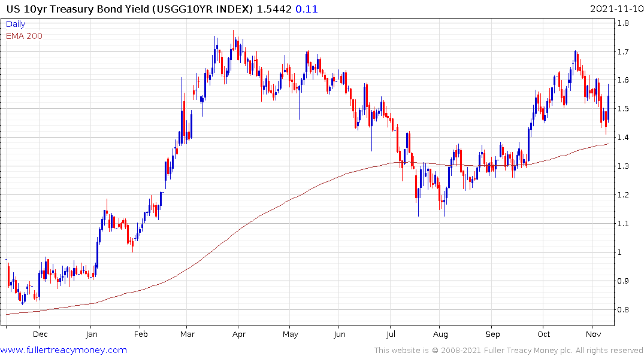Click the 1.7 value on yield axis

coord(623,51)
